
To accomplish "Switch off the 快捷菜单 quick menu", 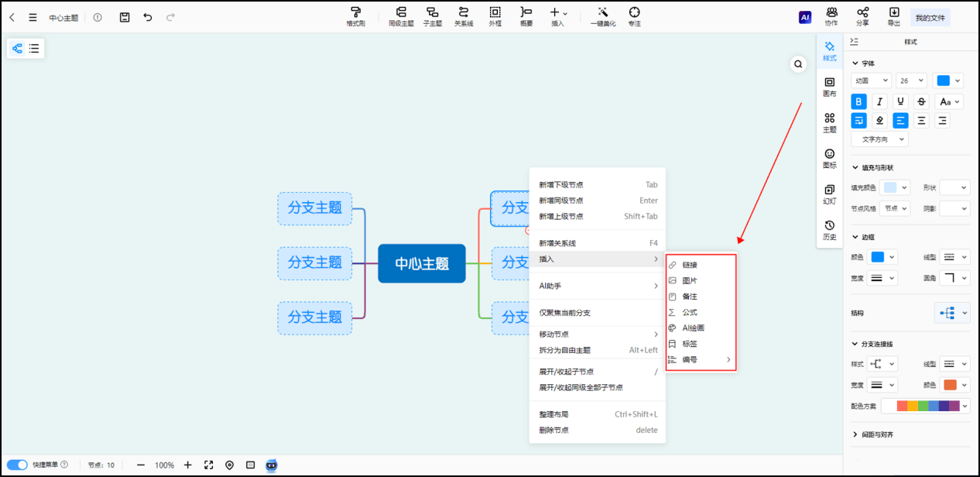I will [x=18, y=465].
